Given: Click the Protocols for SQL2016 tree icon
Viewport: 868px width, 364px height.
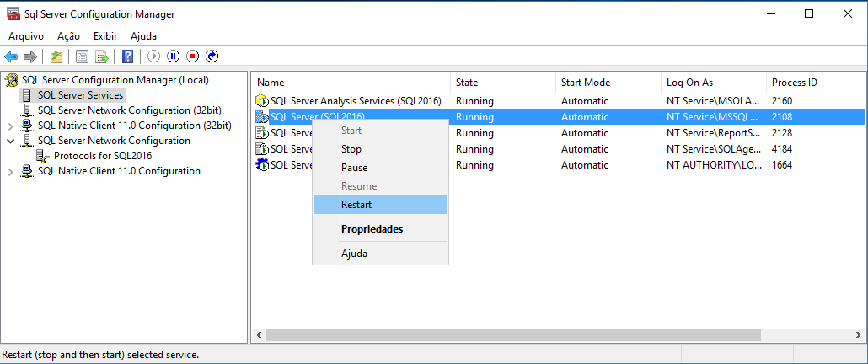Looking at the screenshot, I should [x=44, y=156].
